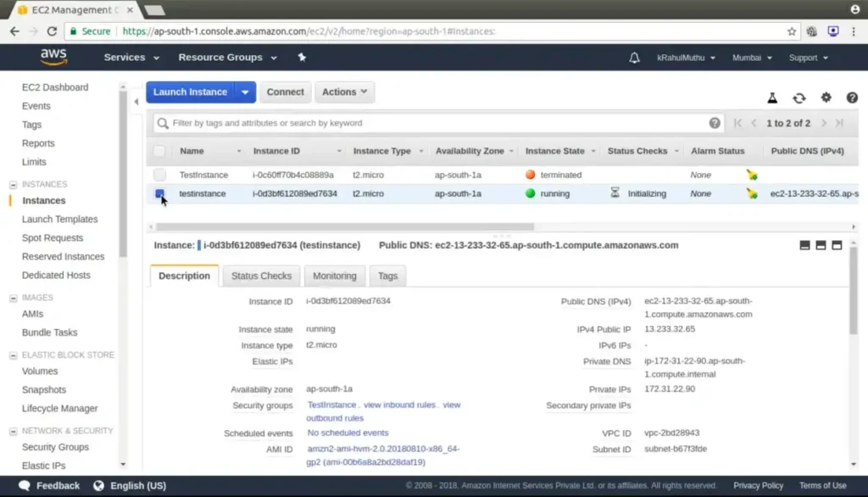Click the Connect button
The width and height of the screenshot is (868, 497).
tap(285, 92)
